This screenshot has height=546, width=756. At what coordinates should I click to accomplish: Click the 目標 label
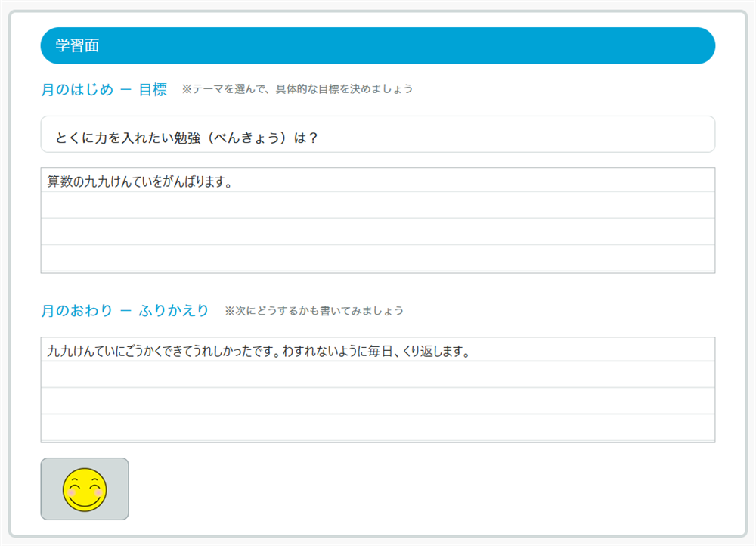pyautogui.click(x=153, y=90)
